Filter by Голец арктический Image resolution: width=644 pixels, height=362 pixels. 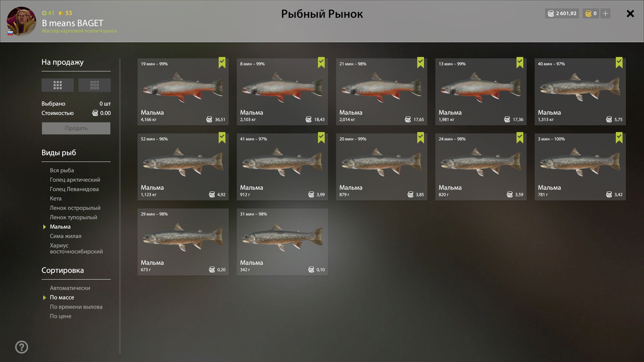click(75, 180)
